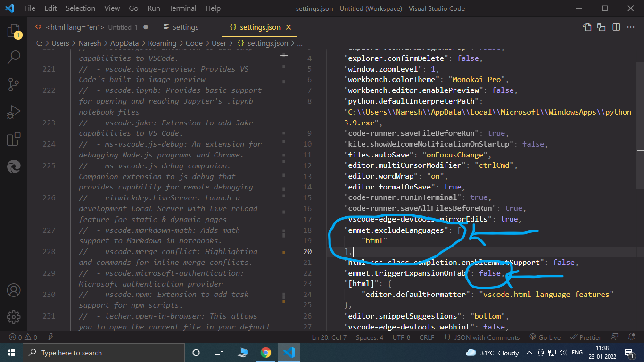The width and height of the screenshot is (644, 362).
Task: Open the Run and Debug view
Action: [14, 113]
